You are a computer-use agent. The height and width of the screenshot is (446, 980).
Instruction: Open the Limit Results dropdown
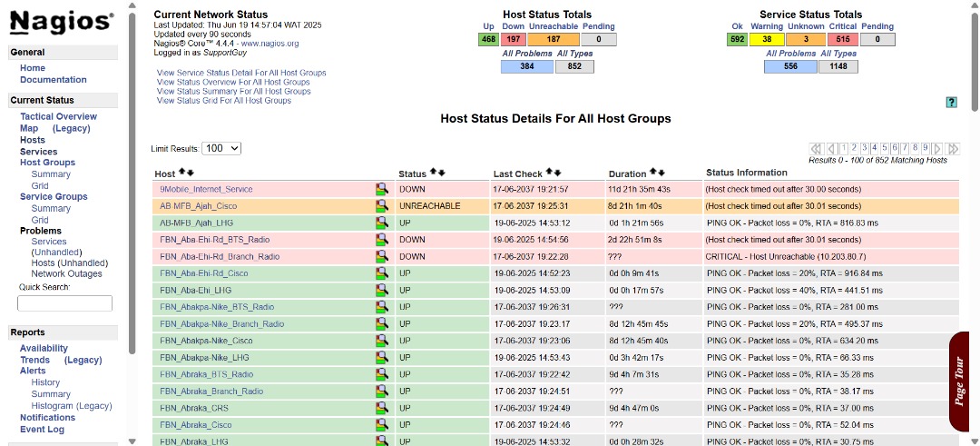[x=221, y=148]
